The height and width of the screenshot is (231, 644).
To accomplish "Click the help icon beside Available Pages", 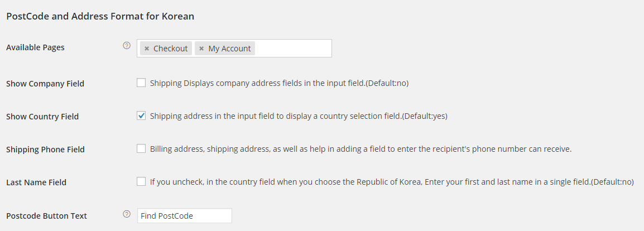I will point(127,46).
